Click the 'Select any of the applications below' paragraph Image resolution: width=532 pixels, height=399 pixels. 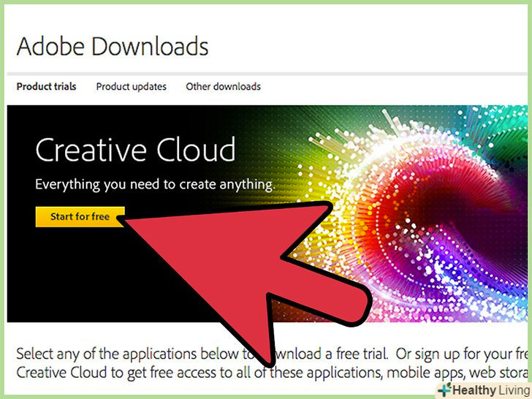[271, 363]
